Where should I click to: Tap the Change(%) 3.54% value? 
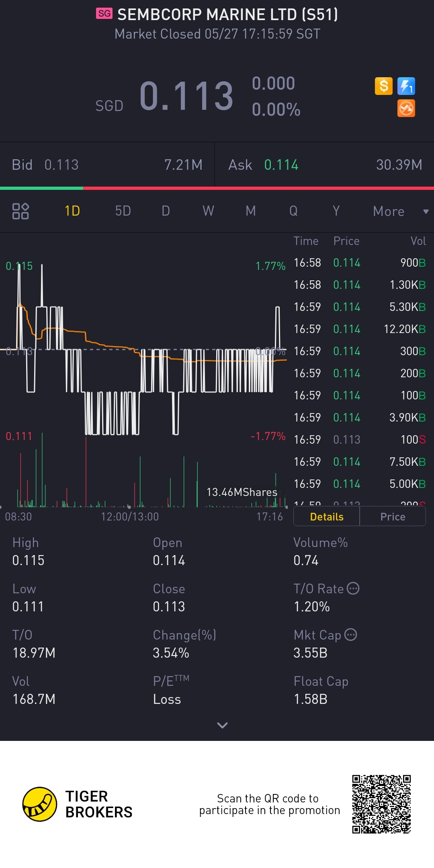point(171,653)
